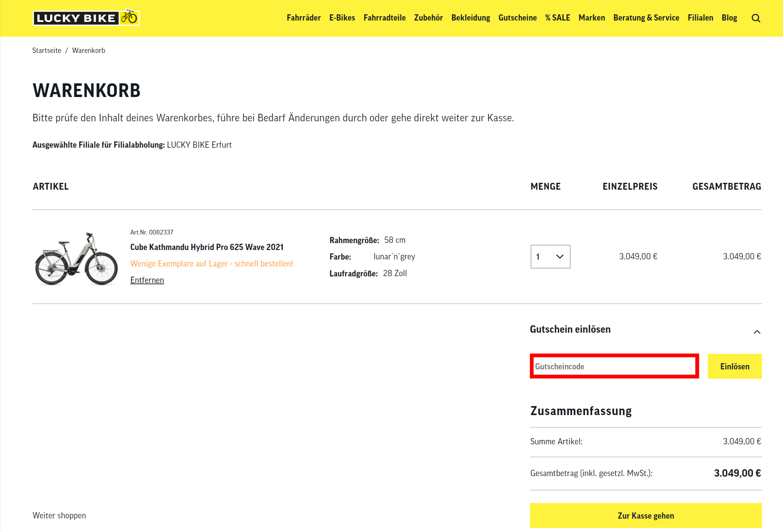Image resolution: width=783 pixels, height=532 pixels.
Task: Open Beratung & Service
Action: tap(646, 18)
